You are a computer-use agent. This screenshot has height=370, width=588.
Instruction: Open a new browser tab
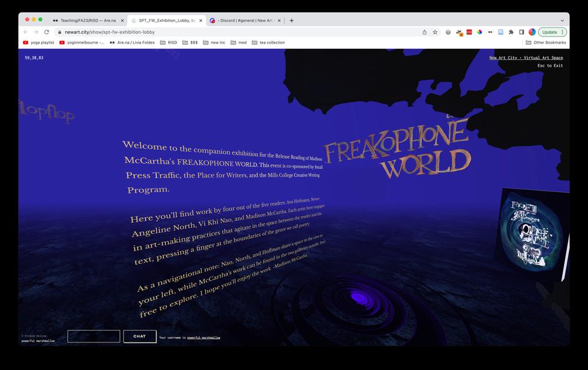pyautogui.click(x=292, y=21)
